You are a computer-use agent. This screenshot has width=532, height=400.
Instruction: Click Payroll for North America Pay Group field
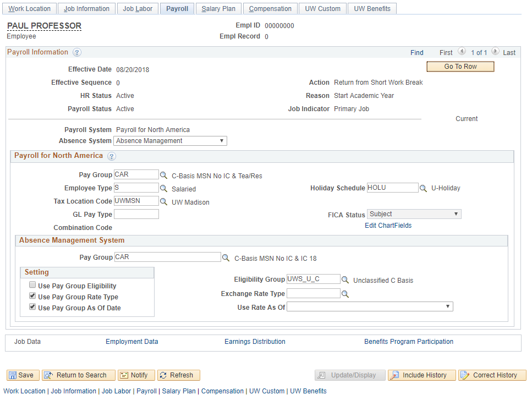pyautogui.click(x=136, y=174)
